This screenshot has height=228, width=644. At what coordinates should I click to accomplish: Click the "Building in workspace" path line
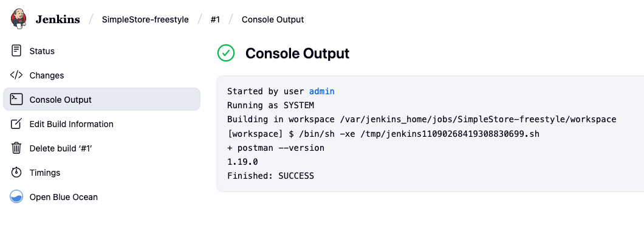pyautogui.click(x=422, y=120)
